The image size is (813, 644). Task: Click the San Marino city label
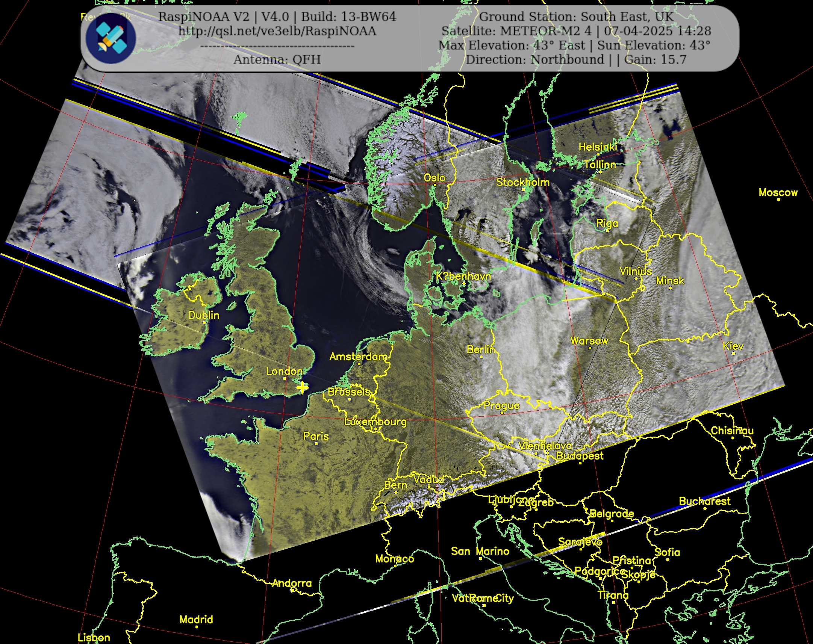pos(480,551)
